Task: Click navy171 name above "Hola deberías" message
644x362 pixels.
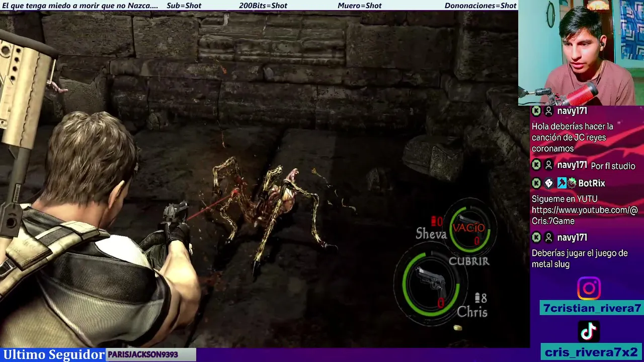Action: click(572, 111)
